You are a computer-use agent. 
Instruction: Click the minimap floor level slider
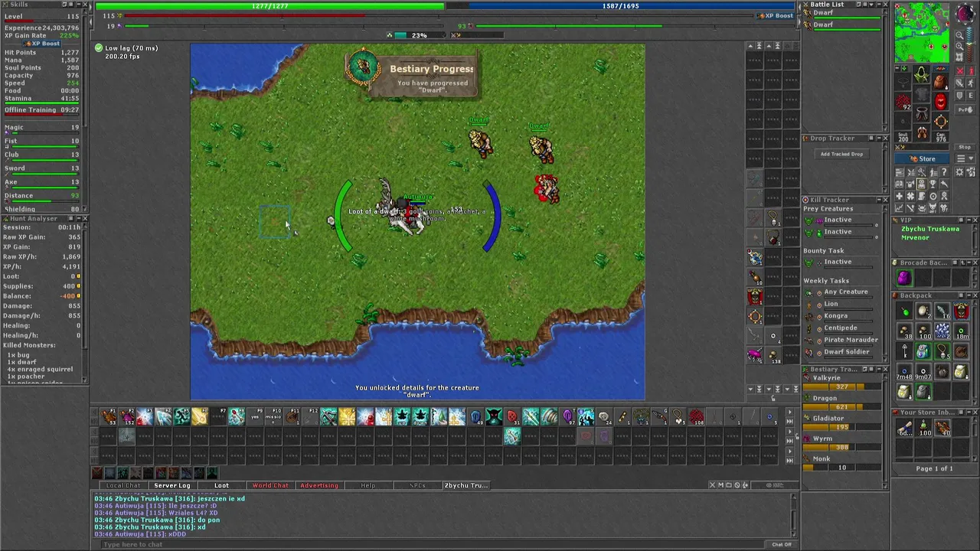click(969, 44)
